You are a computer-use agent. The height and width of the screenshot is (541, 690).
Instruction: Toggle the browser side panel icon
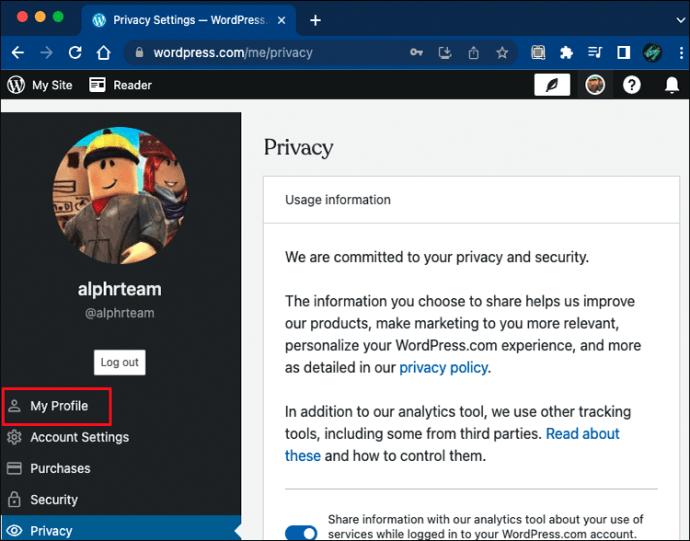point(622,53)
